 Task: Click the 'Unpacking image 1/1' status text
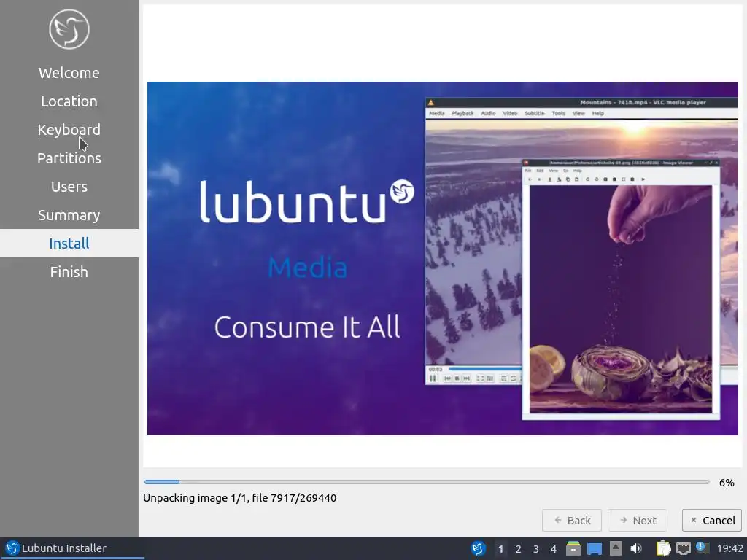(239, 497)
